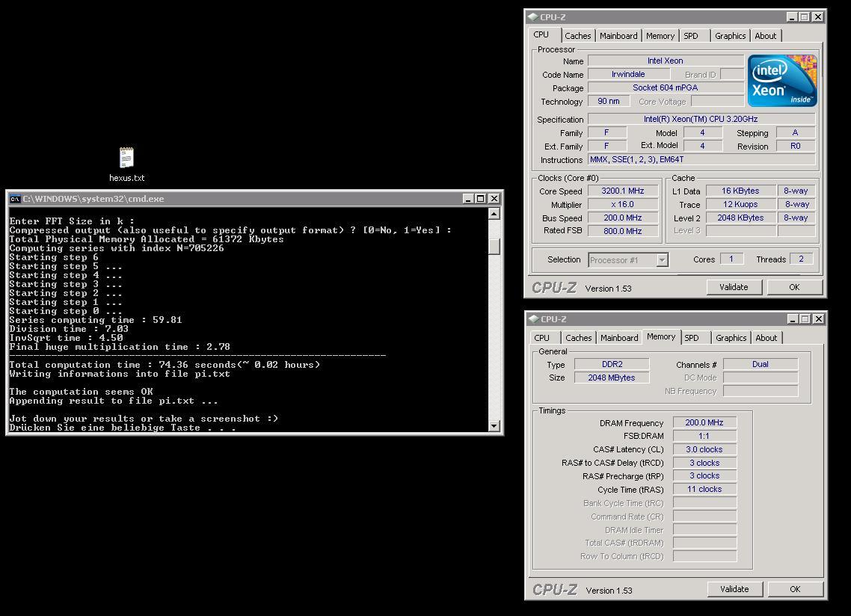Screen dimensions: 851x616
Task: Click Validate in the upper CPU-Z window
Action: [x=734, y=287]
